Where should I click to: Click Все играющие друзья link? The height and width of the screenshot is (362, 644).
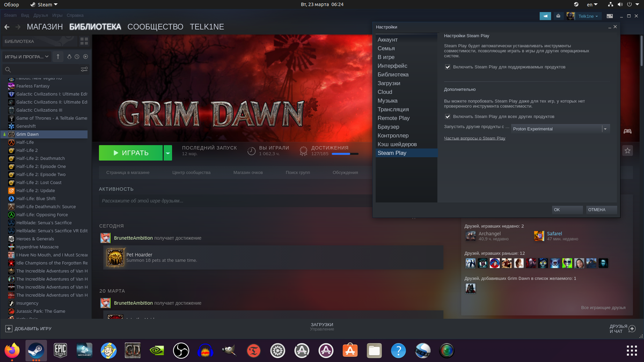tap(603, 308)
